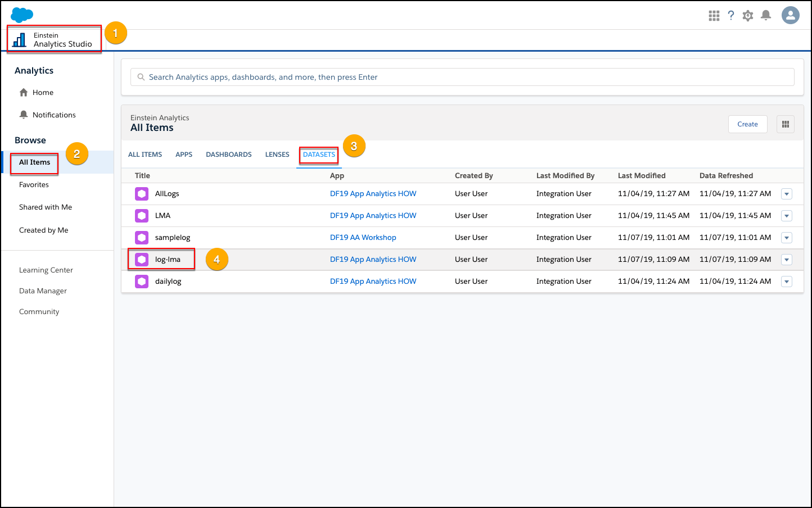Viewport: 812px width, 508px height.
Task: Open DF19 AA Workshop app link
Action: coord(363,238)
